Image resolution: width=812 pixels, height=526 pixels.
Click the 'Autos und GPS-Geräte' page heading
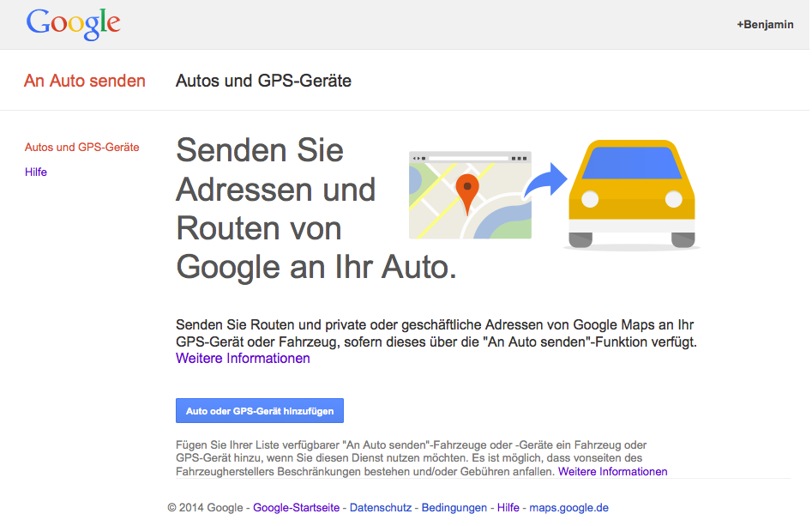click(x=263, y=82)
